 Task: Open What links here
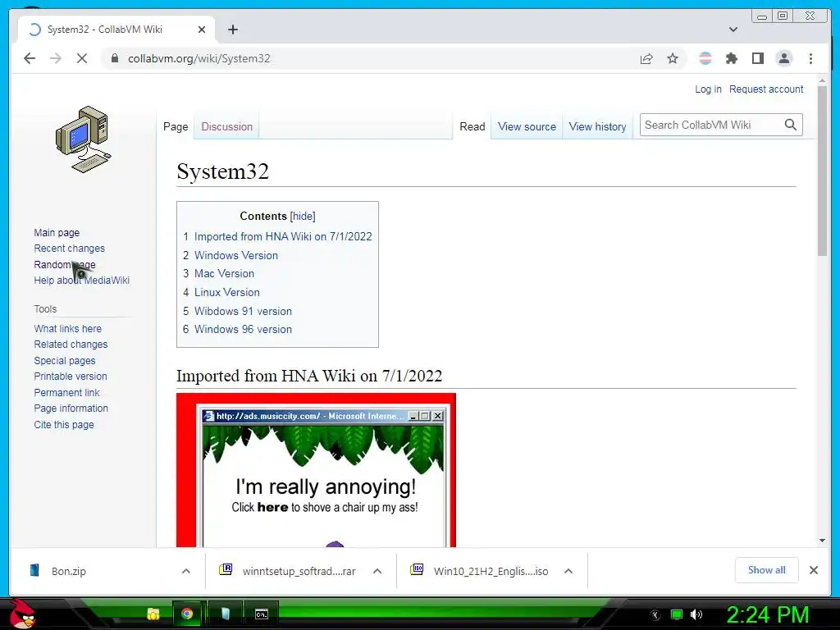tap(67, 328)
